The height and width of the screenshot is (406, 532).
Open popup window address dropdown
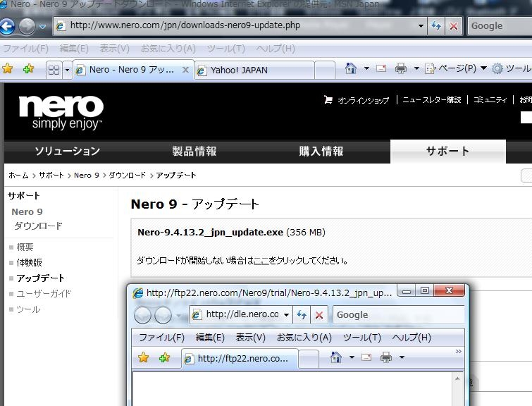[286, 314]
